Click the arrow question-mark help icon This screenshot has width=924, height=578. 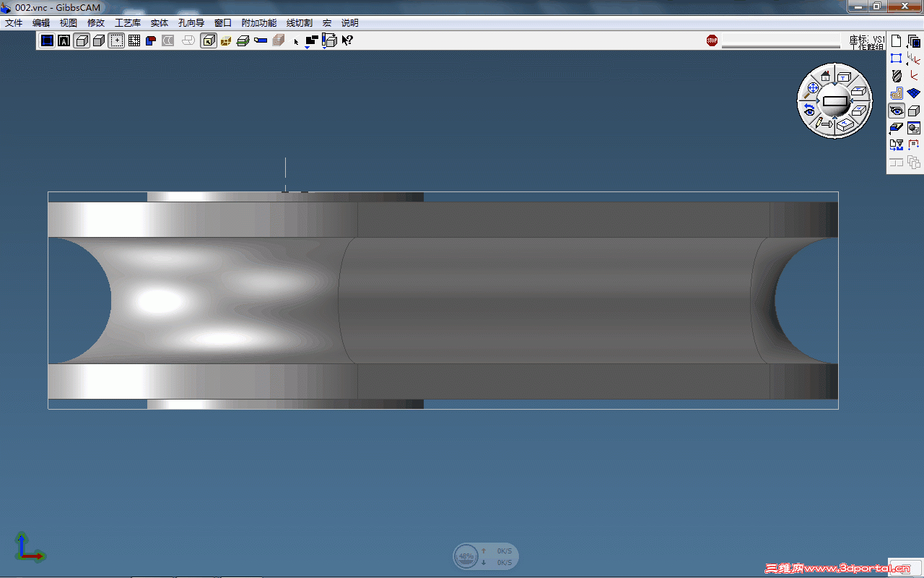point(347,40)
